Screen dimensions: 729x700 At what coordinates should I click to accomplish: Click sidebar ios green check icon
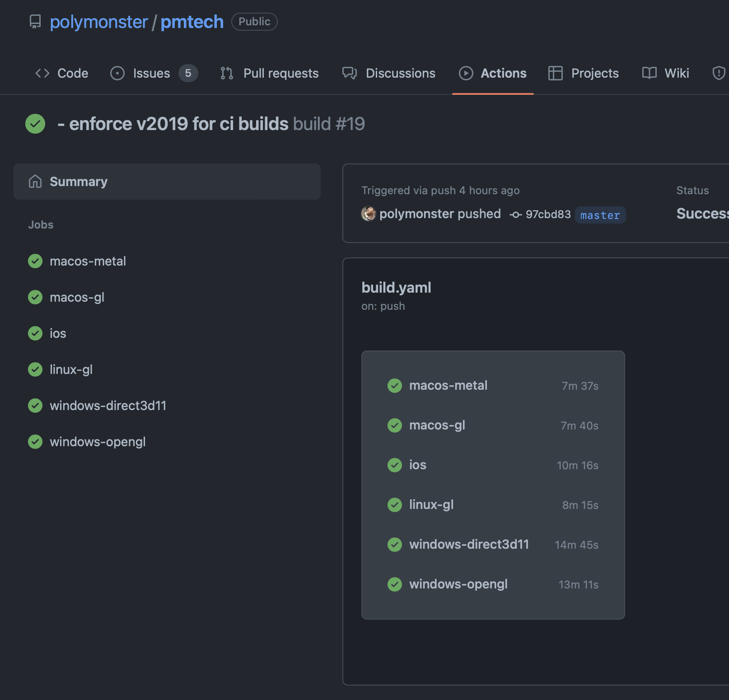[35, 333]
